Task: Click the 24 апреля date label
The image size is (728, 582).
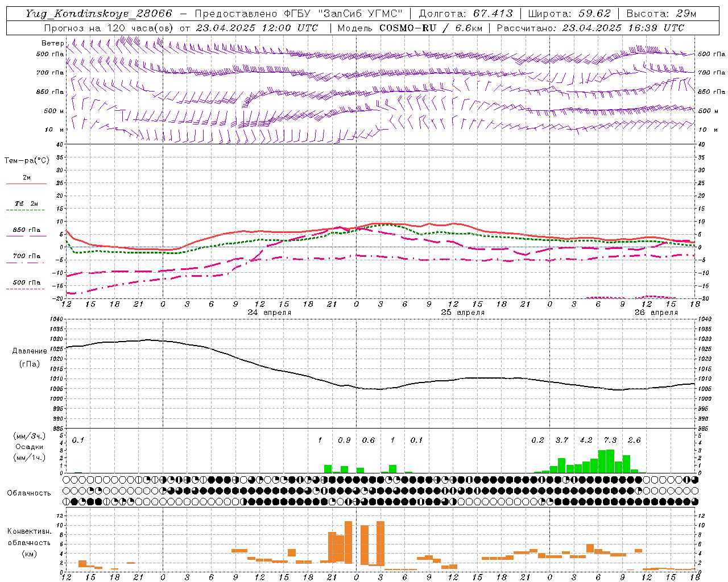Action: (x=270, y=313)
